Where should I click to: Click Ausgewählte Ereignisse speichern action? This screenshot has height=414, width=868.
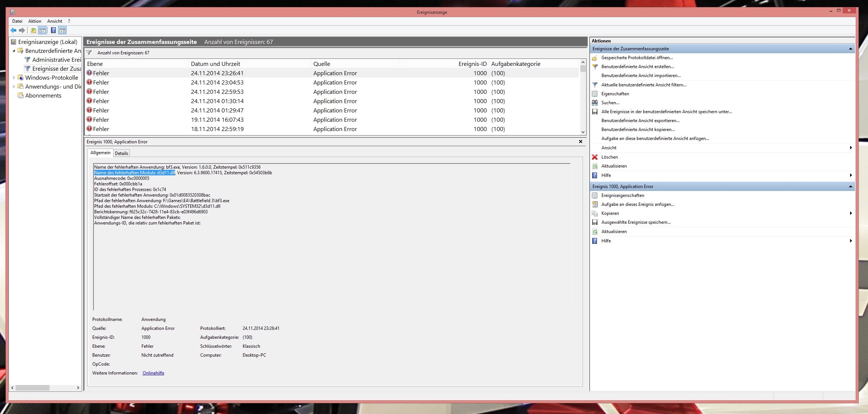pyautogui.click(x=636, y=222)
